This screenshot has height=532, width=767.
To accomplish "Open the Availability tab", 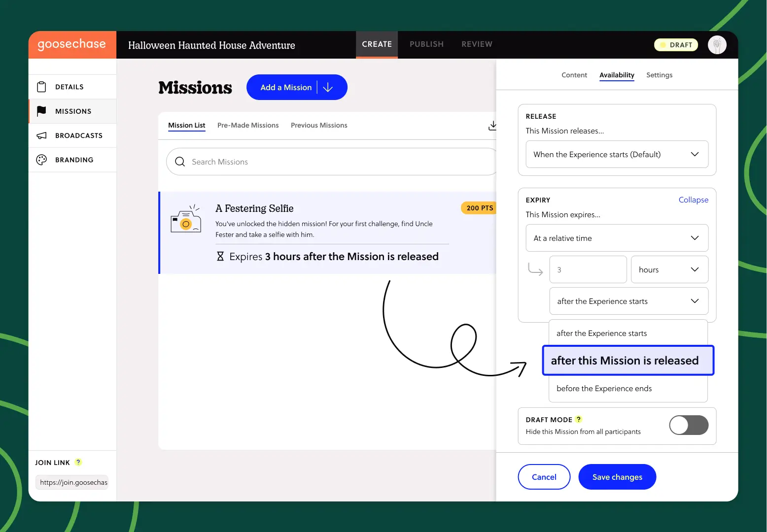I will coord(617,75).
